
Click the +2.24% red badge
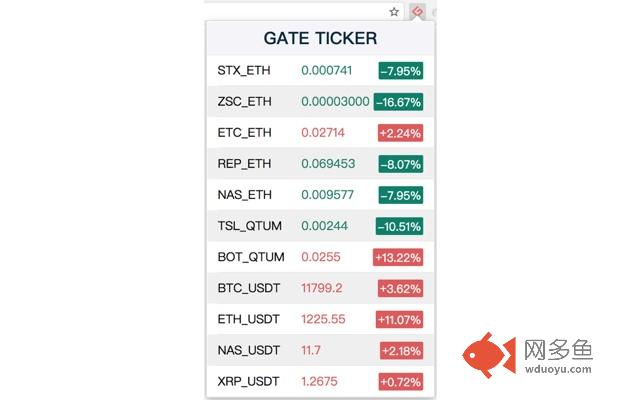pos(400,133)
